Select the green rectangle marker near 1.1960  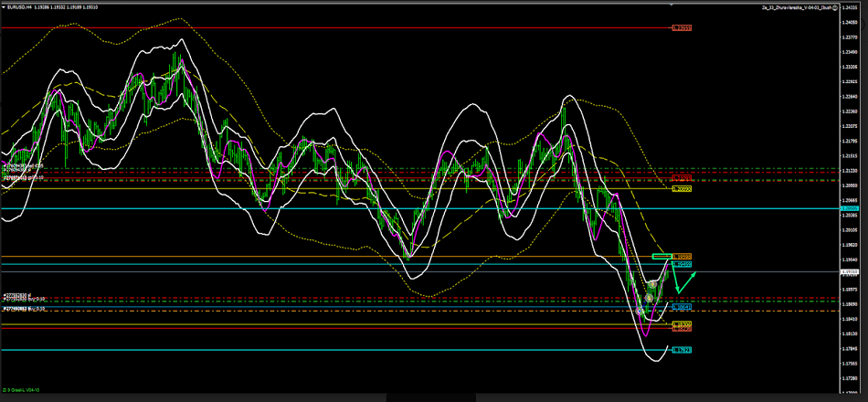(x=662, y=257)
